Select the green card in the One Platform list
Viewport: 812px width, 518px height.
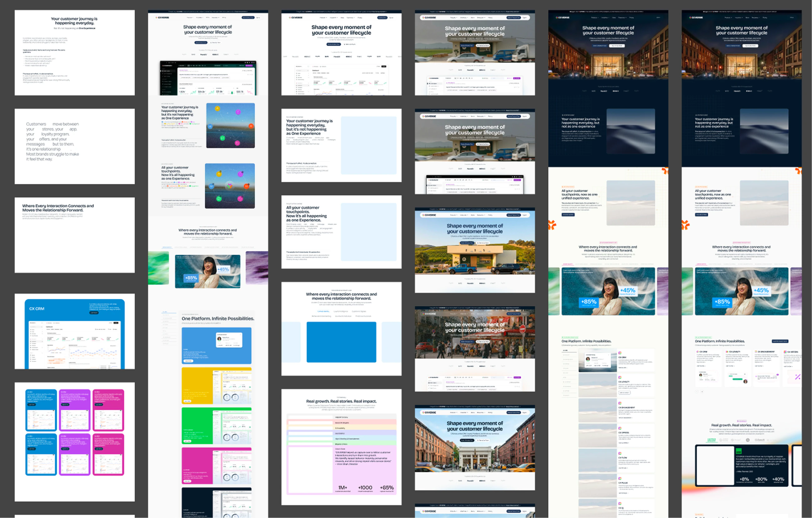point(216,426)
